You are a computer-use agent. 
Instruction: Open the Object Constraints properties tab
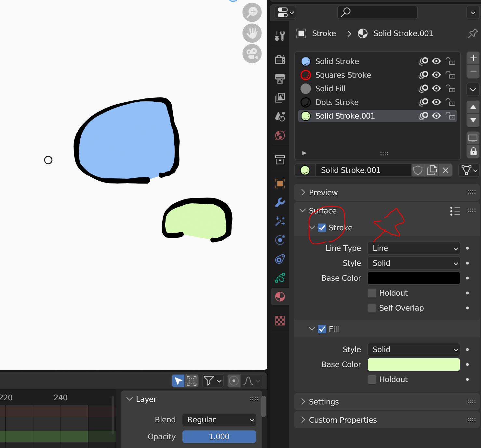click(280, 259)
